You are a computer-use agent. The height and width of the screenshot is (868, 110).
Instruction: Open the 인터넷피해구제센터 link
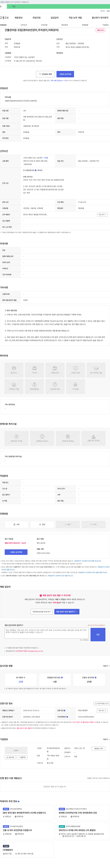click(x=29, y=651)
